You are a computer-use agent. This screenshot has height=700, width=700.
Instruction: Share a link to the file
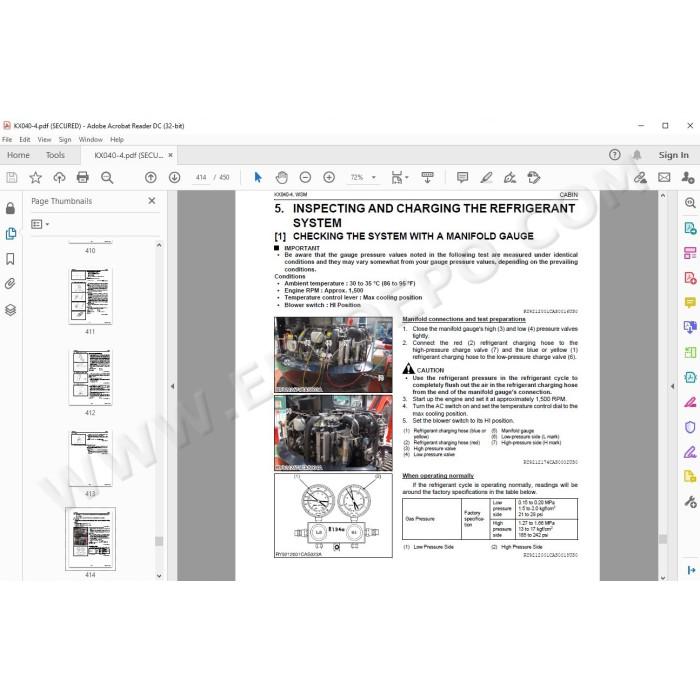640,177
